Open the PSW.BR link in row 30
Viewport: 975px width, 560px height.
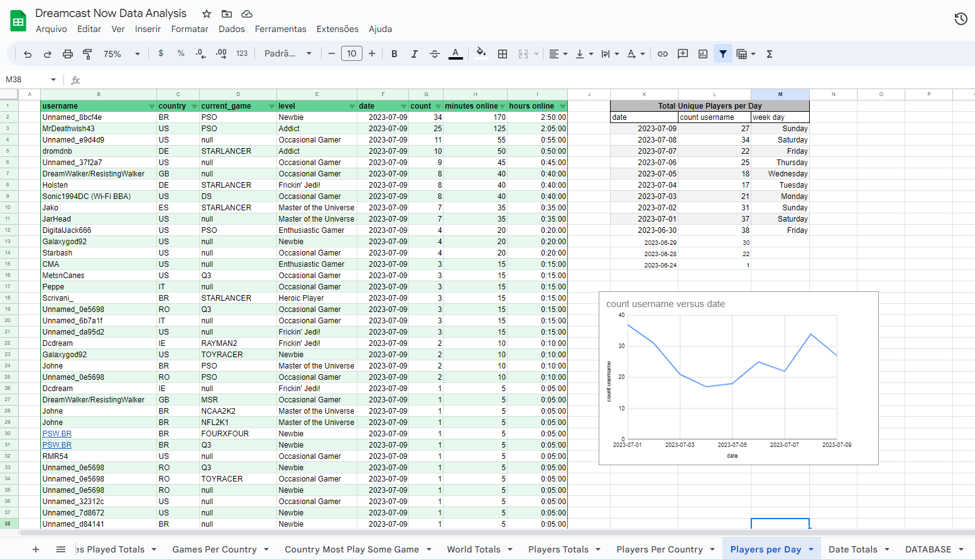(x=57, y=434)
